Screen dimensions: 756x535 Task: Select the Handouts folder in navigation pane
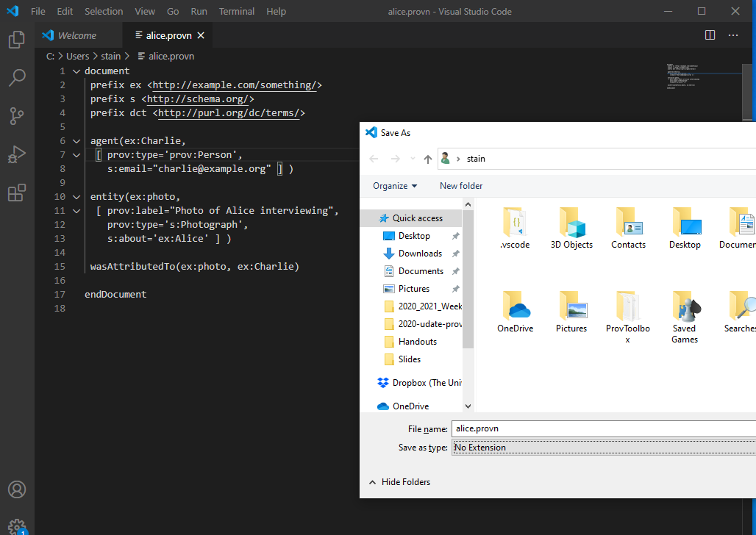(411, 341)
